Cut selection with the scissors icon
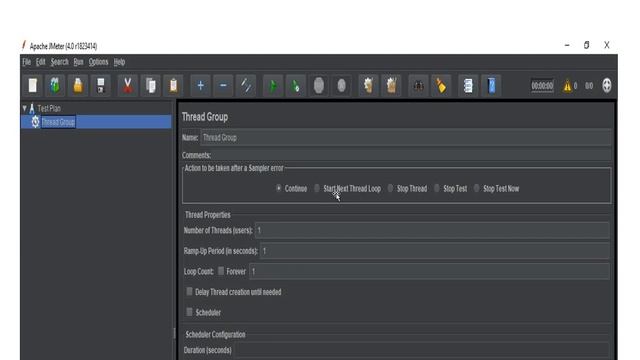This screenshot has height=360, width=640. [128, 86]
